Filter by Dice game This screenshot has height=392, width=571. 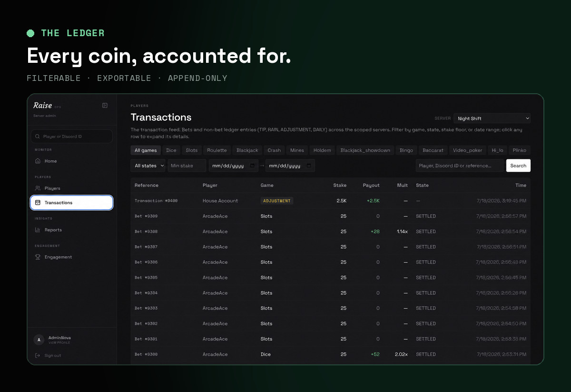tap(171, 150)
